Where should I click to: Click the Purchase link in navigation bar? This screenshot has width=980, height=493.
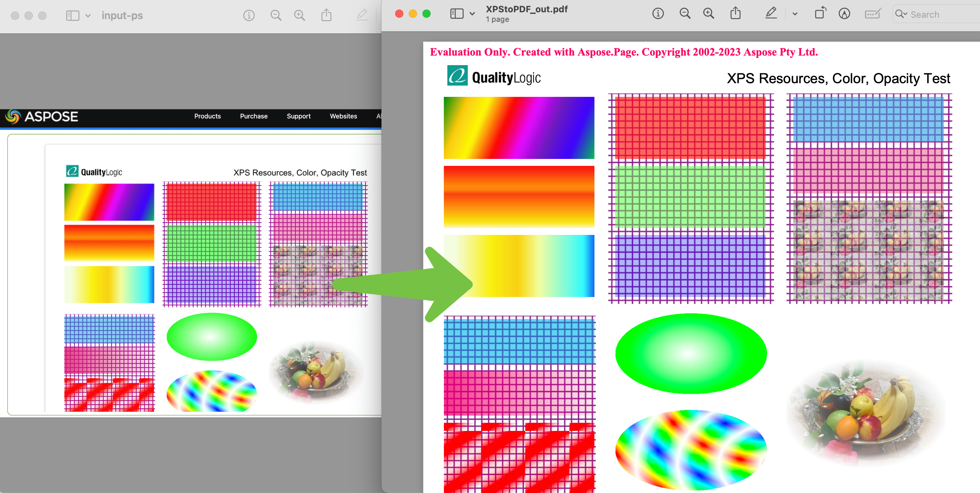point(254,116)
